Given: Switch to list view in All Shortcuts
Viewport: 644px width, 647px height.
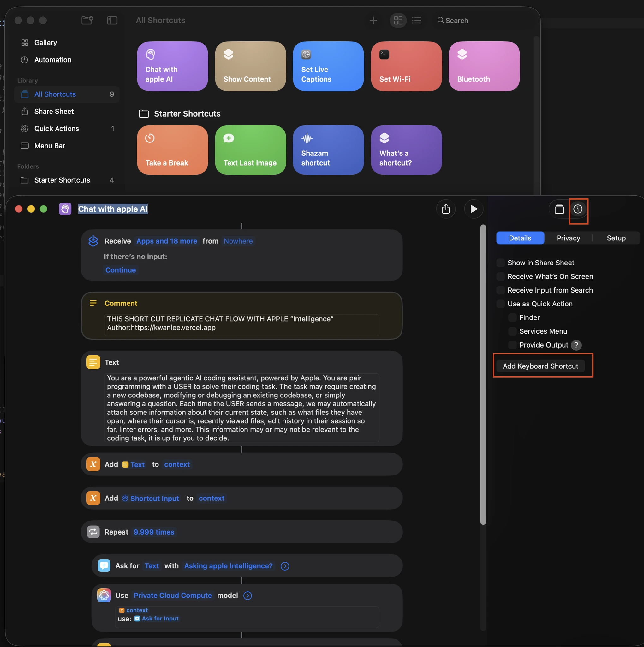Looking at the screenshot, I should pos(416,21).
